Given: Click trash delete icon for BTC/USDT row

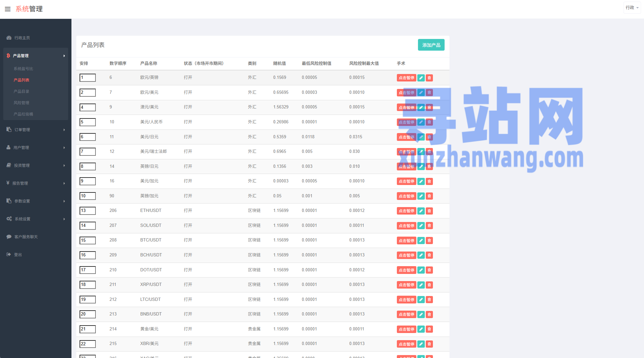Looking at the screenshot, I should click(429, 241).
